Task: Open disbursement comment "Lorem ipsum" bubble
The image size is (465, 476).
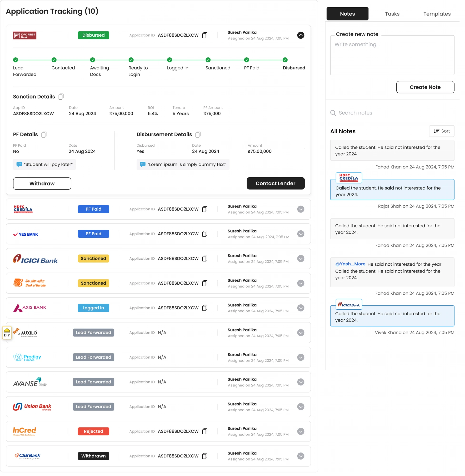Action: click(183, 164)
